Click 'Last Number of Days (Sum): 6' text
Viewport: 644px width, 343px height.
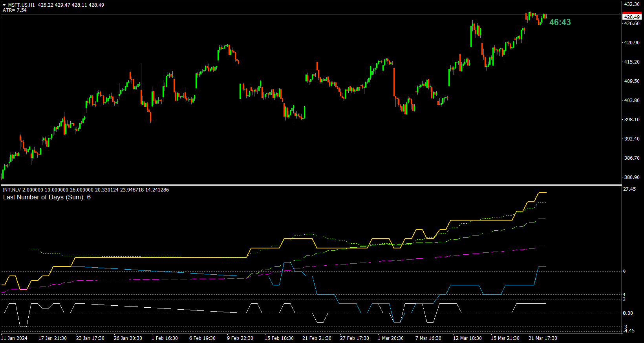pyautogui.click(x=47, y=197)
